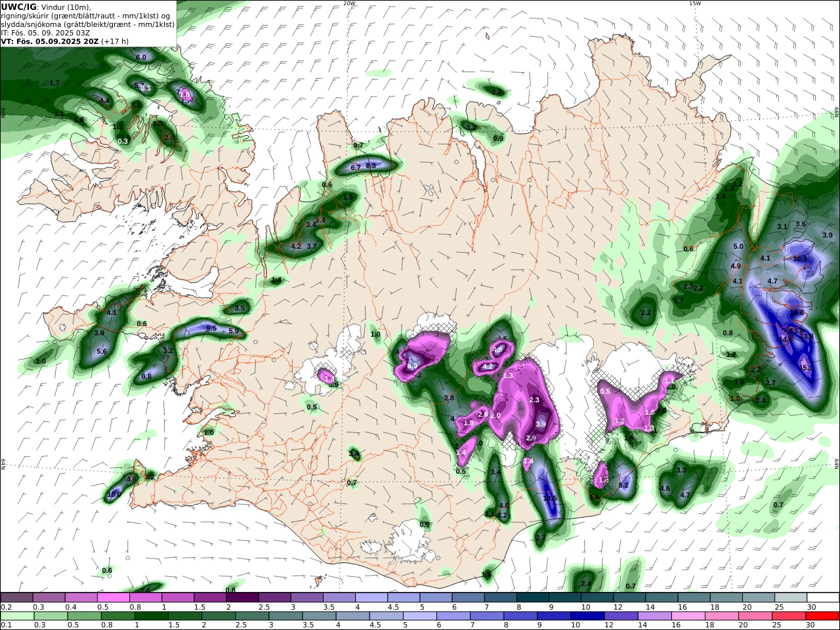Click the 'slydda/snjókoma' legend description line
Screen dimensions: 840x630
click(x=88, y=24)
